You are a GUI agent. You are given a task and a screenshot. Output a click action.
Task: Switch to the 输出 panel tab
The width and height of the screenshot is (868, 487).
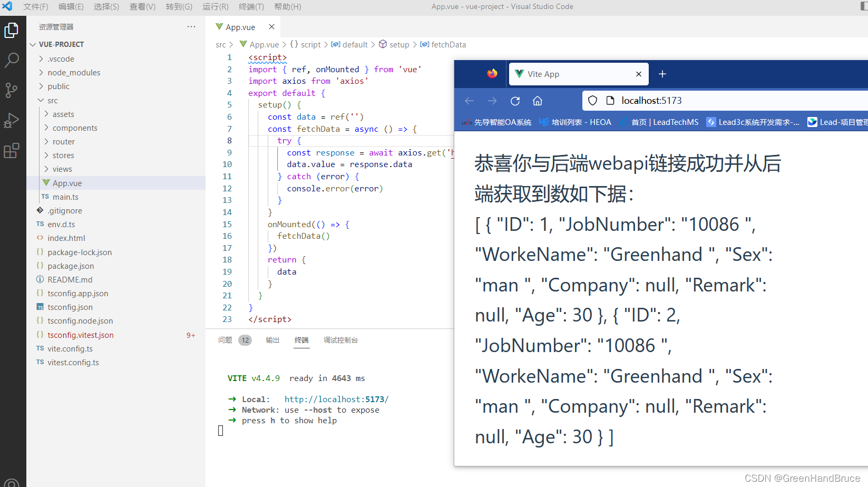[x=272, y=340]
